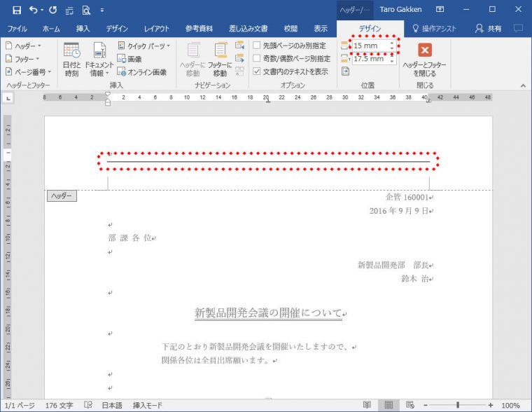532x412 pixels.
Task: Switch to Print Layout view icon
Action: [388, 405]
